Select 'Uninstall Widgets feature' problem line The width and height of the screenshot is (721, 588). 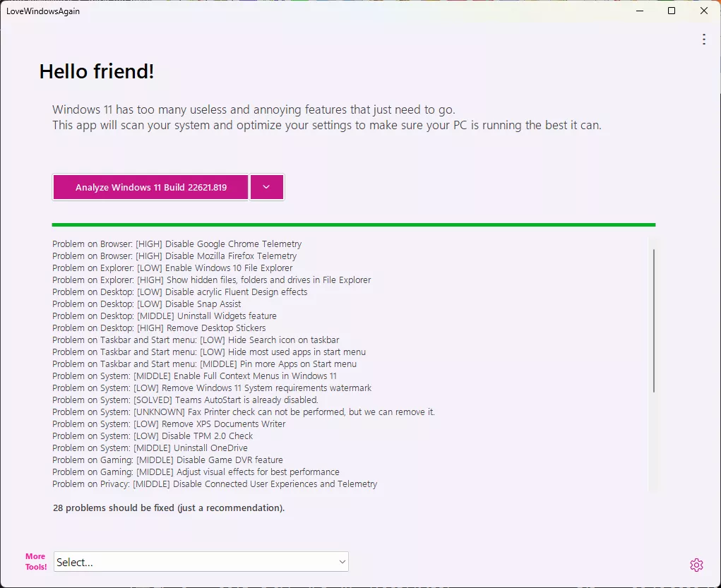[x=164, y=316]
